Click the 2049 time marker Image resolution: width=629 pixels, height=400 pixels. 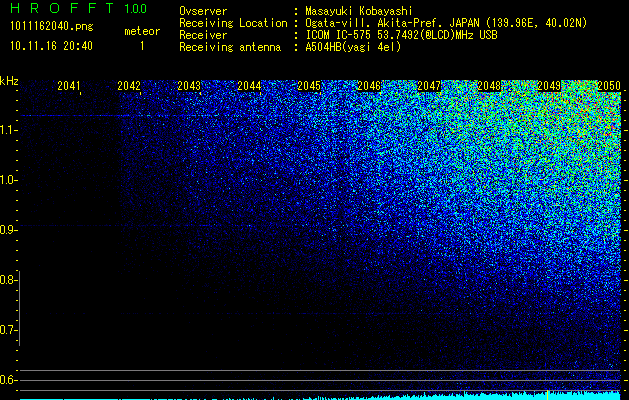[549, 86]
